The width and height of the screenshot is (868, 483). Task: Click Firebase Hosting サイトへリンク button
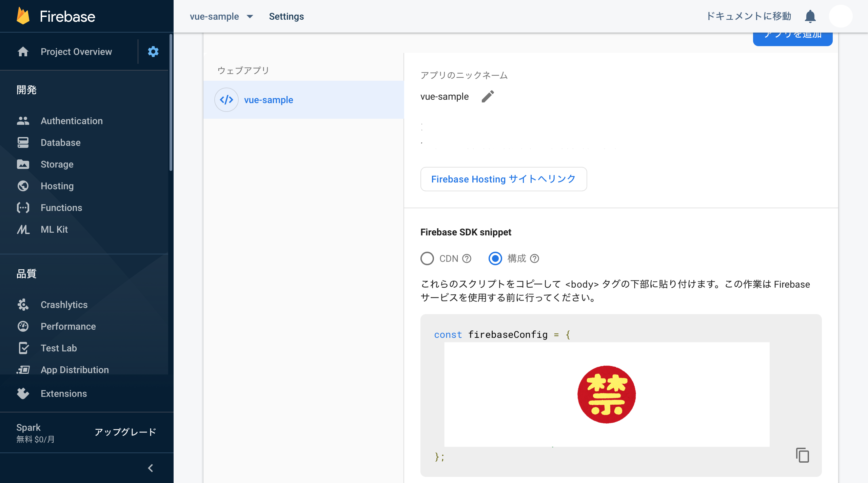pyautogui.click(x=504, y=179)
